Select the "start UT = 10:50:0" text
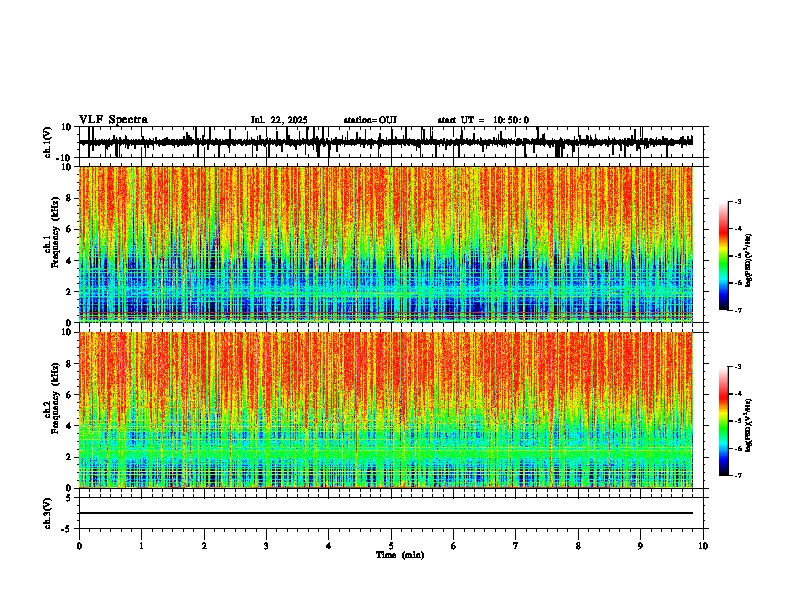The width and height of the screenshot is (792, 612). coord(483,120)
